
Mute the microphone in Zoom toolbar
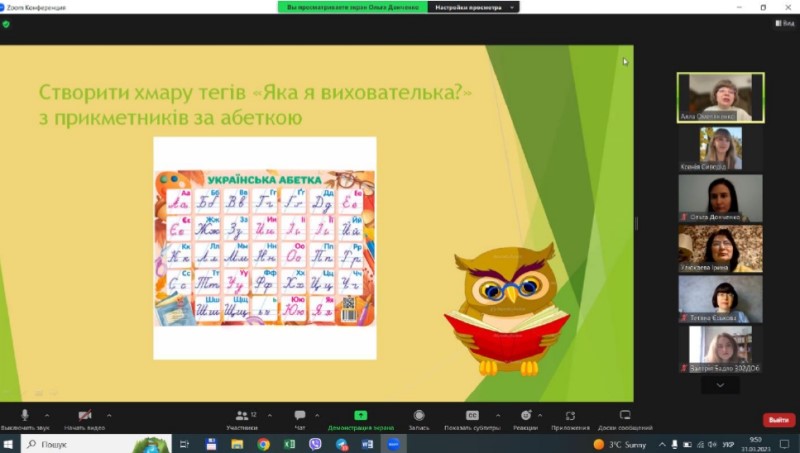pos(25,416)
